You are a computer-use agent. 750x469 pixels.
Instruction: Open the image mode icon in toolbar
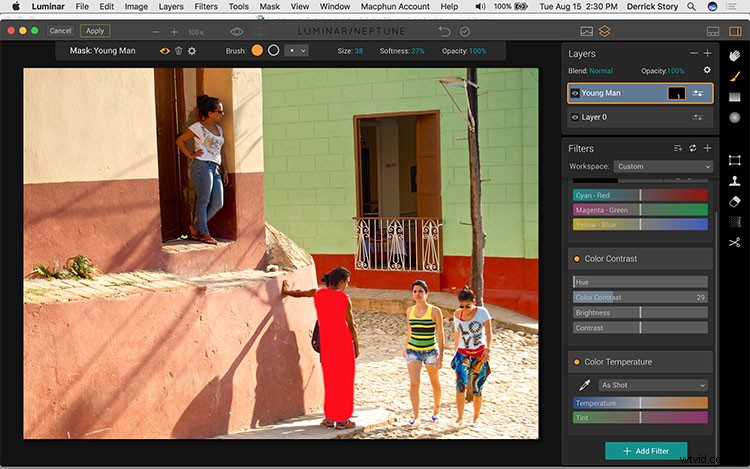(x=586, y=32)
